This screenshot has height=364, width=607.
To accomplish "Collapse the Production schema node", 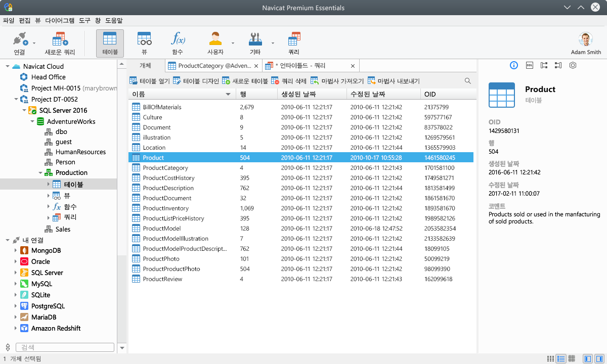I will pyautogui.click(x=40, y=172).
